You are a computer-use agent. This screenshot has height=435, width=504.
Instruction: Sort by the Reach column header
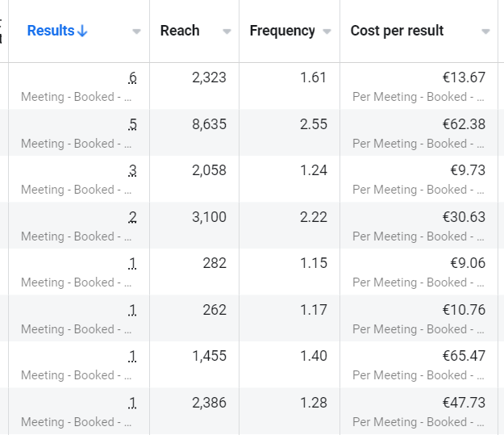pos(180,31)
